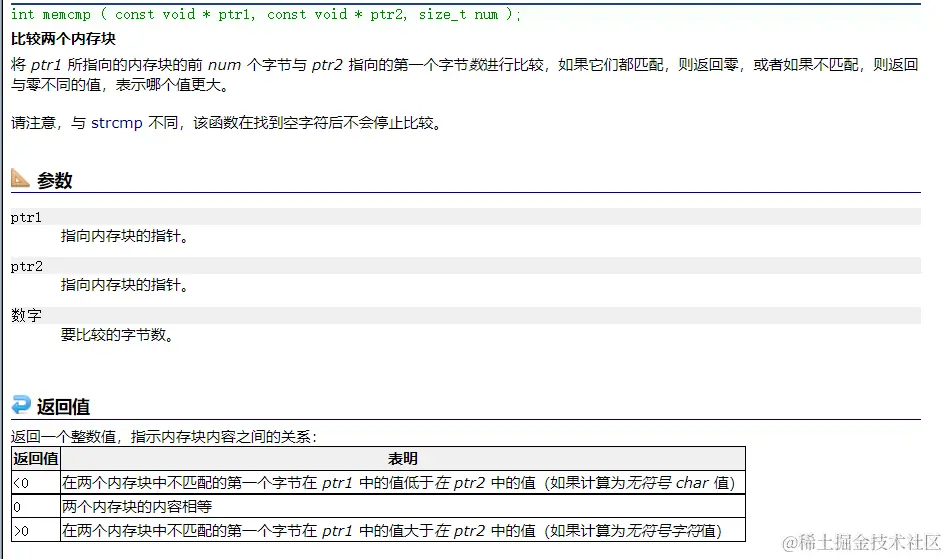The image size is (948, 559).
Task: Select the >0 table cell
Action: tap(36, 531)
